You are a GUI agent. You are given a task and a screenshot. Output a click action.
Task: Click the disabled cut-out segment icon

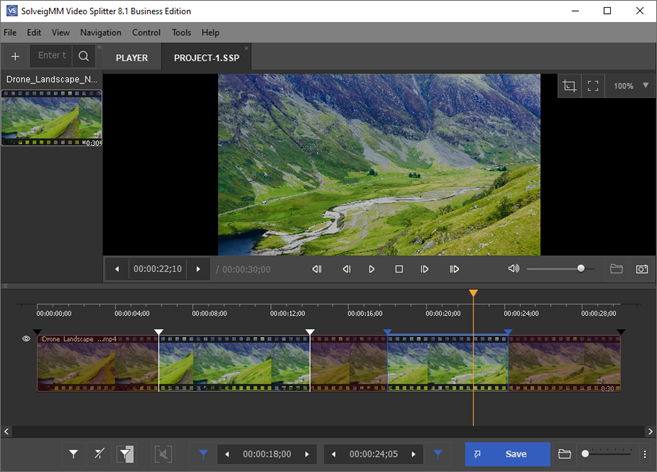163,454
